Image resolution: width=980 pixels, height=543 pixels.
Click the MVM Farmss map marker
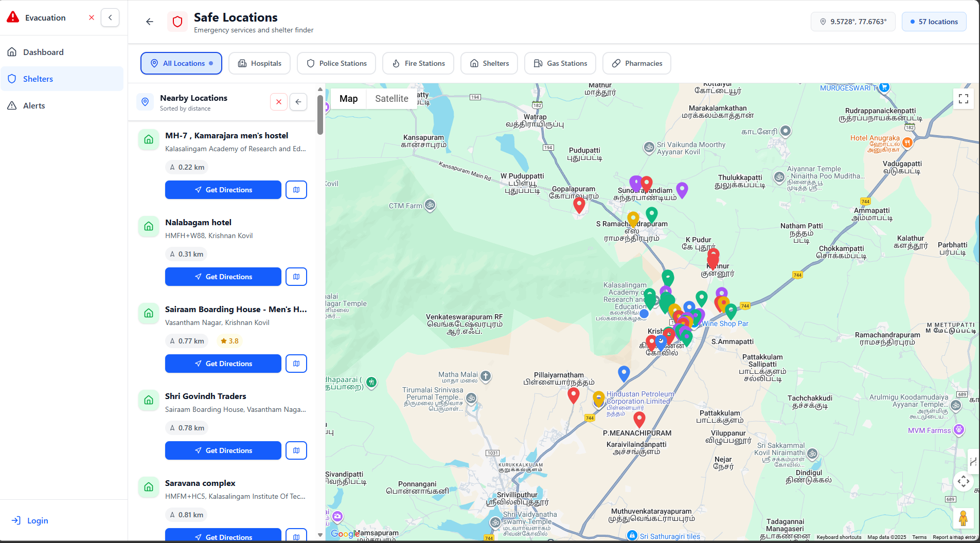pos(959,429)
